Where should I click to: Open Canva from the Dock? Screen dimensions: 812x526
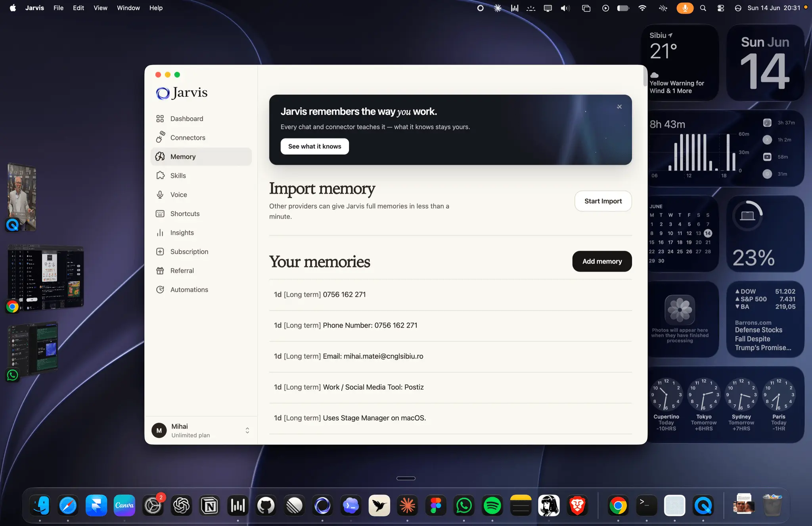coord(124,505)
